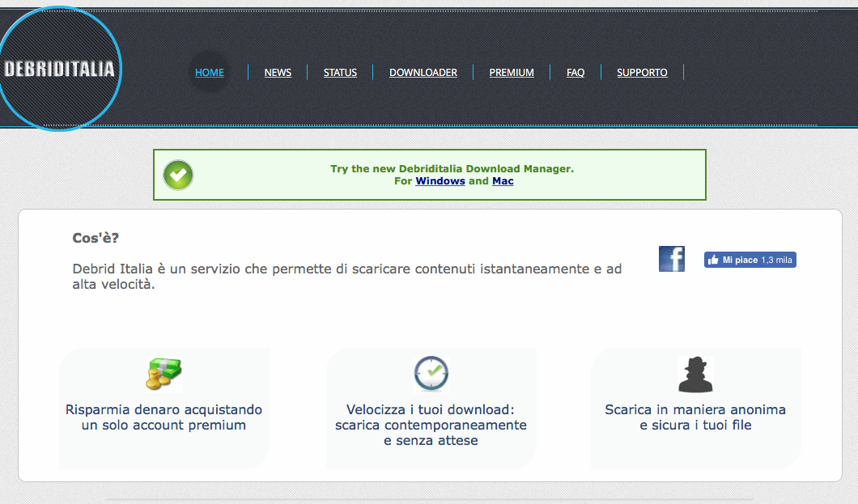This screenshot has height=504, width=858.
Task: Click the money and coins icon
Action: click(164, 374)
